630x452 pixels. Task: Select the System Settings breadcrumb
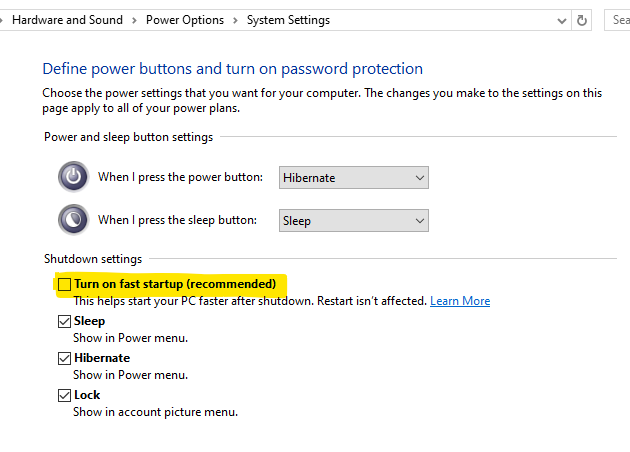tap(288, 20)
